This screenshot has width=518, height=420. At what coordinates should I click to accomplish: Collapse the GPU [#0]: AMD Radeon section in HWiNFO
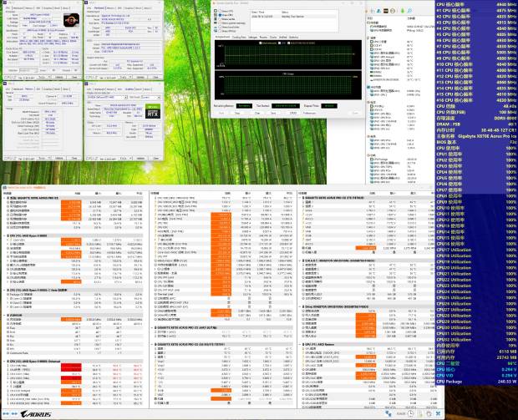point(300,344)
